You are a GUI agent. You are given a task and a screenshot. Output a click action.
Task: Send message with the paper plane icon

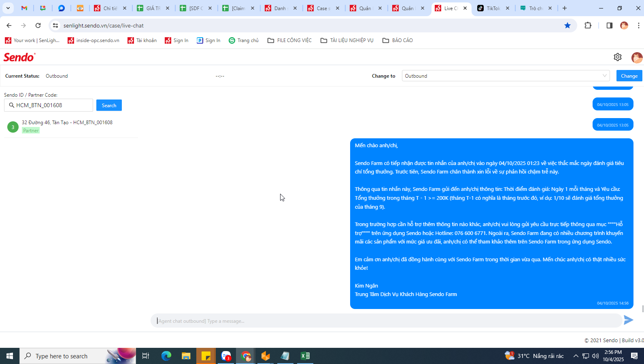[x=628, y=320]
